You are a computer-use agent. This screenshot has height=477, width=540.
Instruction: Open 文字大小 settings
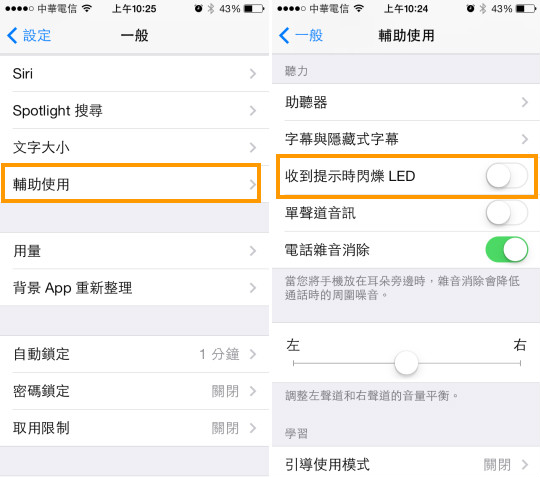[x=134, y=147]
